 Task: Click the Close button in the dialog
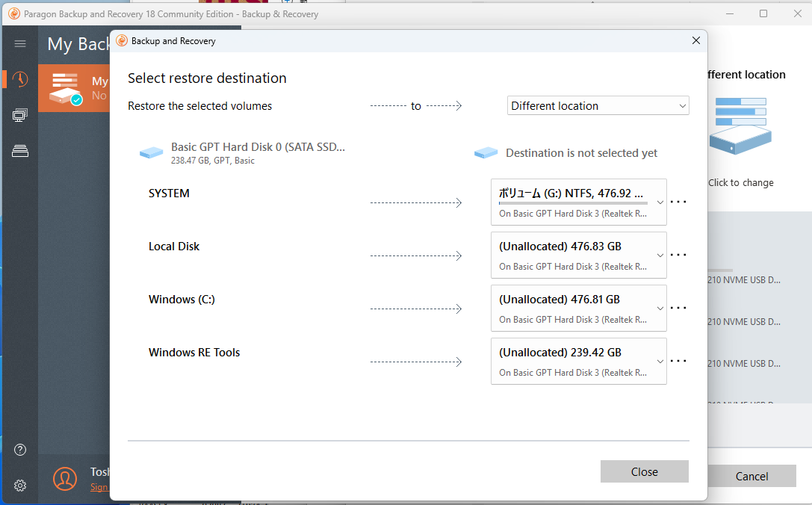644,472
